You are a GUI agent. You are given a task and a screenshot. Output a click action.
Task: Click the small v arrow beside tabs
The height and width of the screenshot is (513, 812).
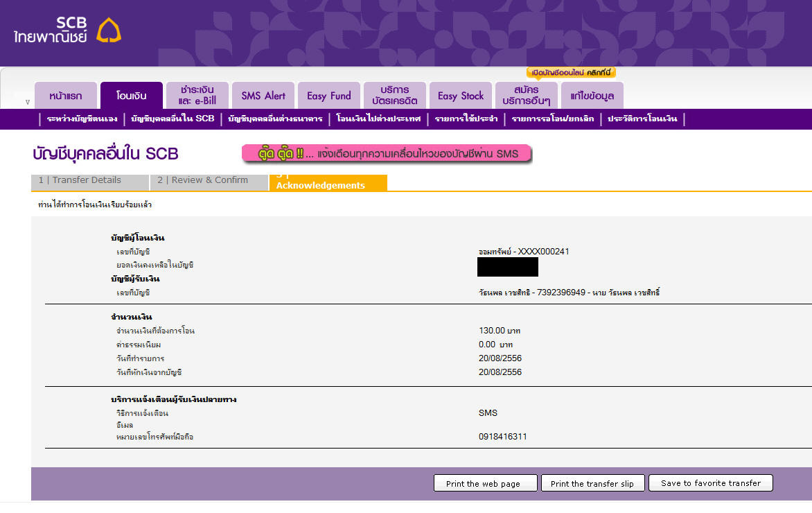pyautogui.click(x=28, y=102)
